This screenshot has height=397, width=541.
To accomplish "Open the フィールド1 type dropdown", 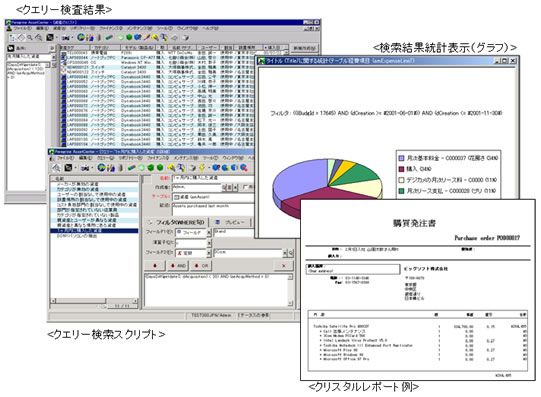I will pos(209,232).
